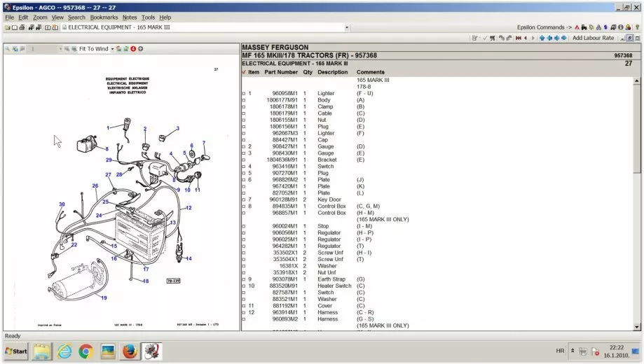Click the parts list scroll up arrow

point(636,80)
